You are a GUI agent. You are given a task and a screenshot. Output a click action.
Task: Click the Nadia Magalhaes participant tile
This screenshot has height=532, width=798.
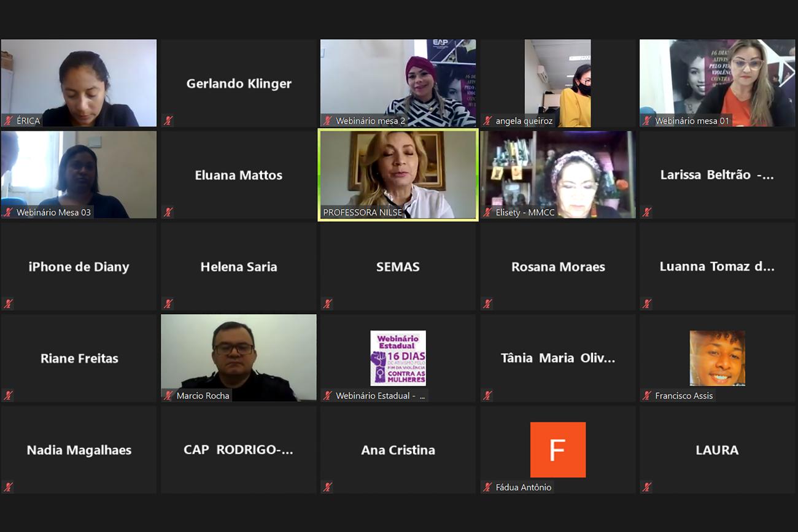79,450
